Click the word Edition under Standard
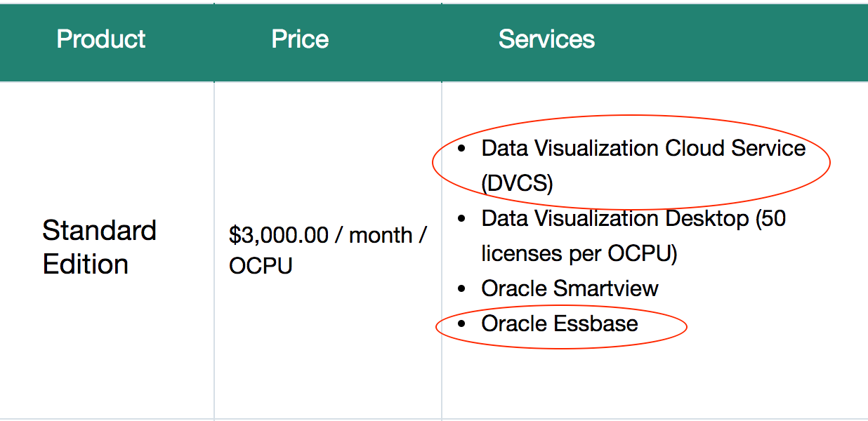Screen dimensions: 868x421 click(x=85, y=265)
